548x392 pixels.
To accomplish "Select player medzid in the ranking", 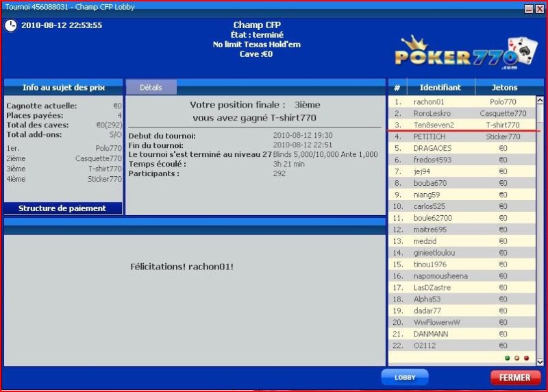I will coord(462,241).
